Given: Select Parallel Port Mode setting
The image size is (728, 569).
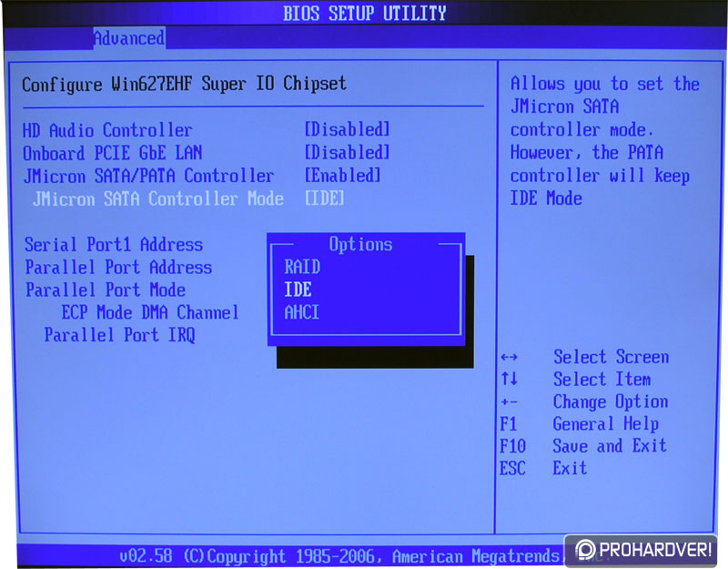Looking at the screenshot, I should [x=106, y=290].
